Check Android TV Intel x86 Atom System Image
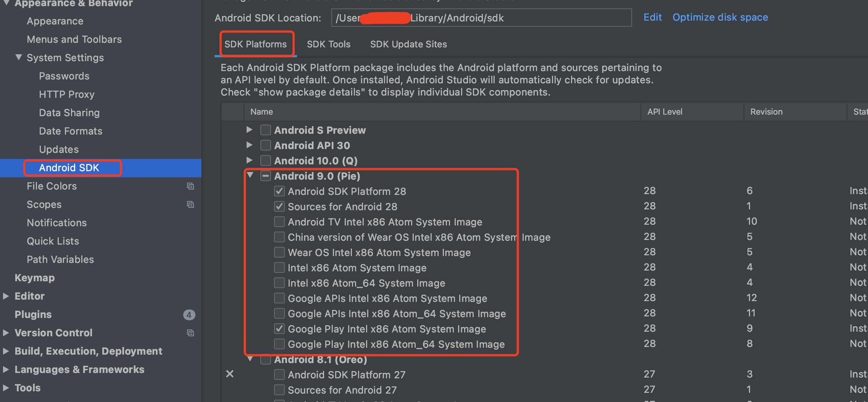Image resolution: width=868 pixels, height=402 pixels. point(279,222)
